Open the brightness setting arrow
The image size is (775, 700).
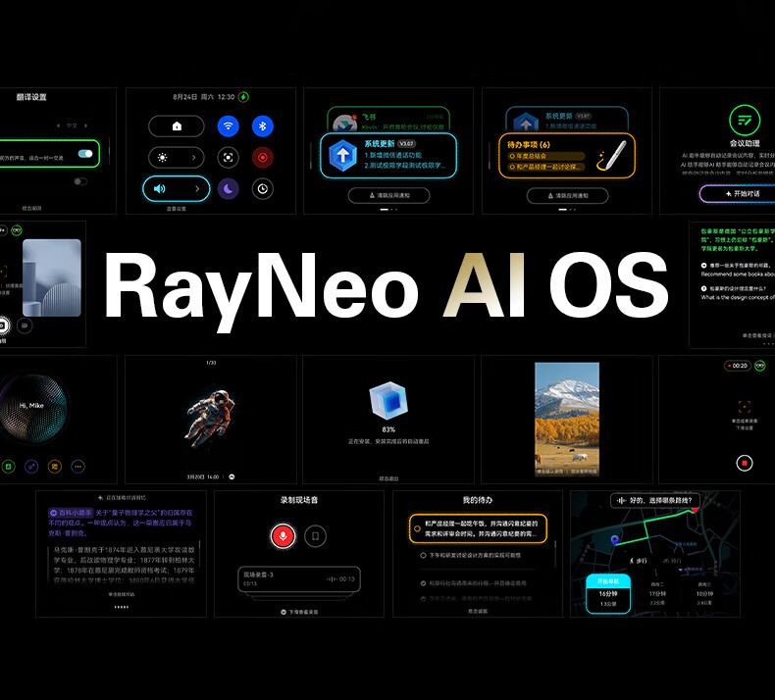click(x=194, y=158)
